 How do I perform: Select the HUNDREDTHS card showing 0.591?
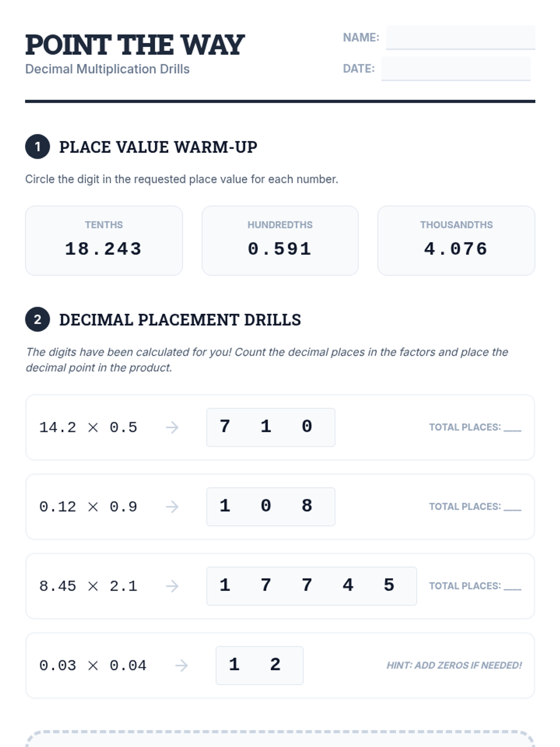tap(280, 240)
